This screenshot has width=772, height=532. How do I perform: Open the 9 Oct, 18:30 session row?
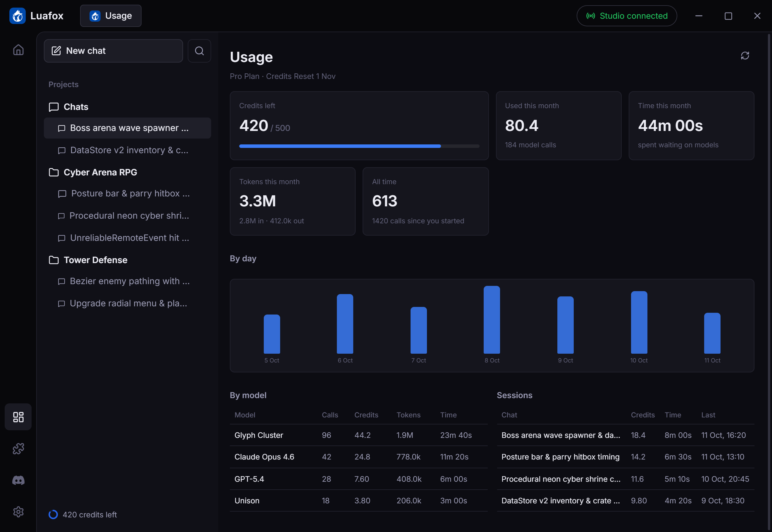tap(625, 500)
